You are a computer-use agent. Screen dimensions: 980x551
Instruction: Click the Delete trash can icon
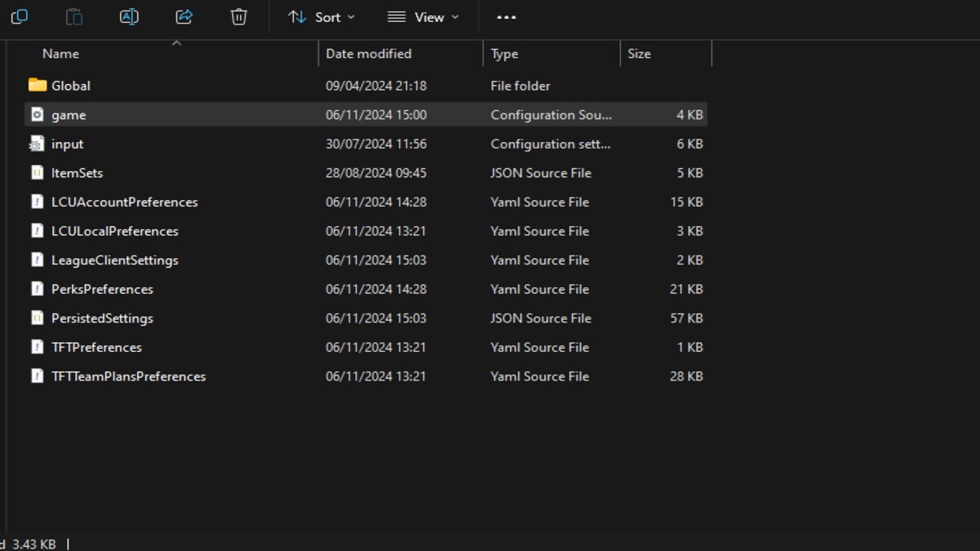(x=238, y=17)
